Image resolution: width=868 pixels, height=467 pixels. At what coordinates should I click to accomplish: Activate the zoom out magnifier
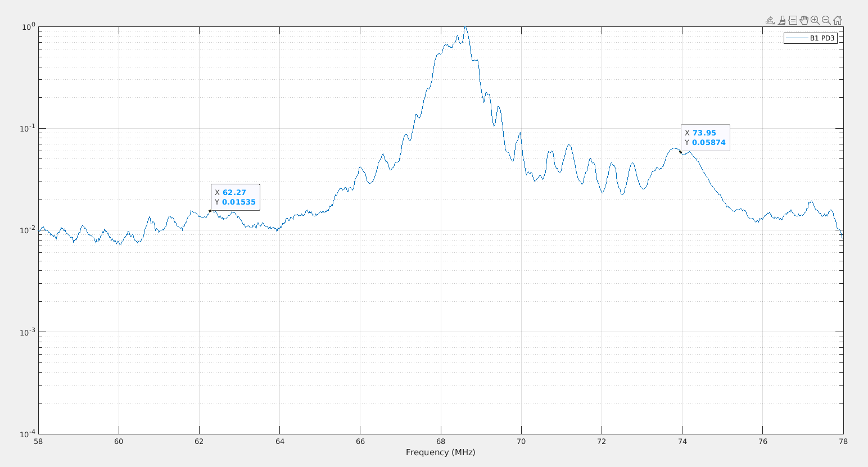pyautogui.click(x=826, y=20)
